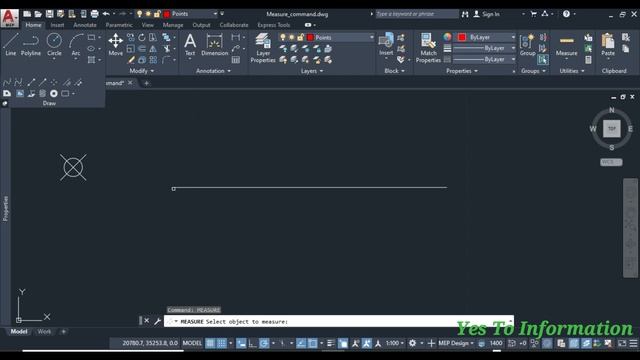
Task: Open the Quick Calculator icon in Utilities
Action: [588, 60]
